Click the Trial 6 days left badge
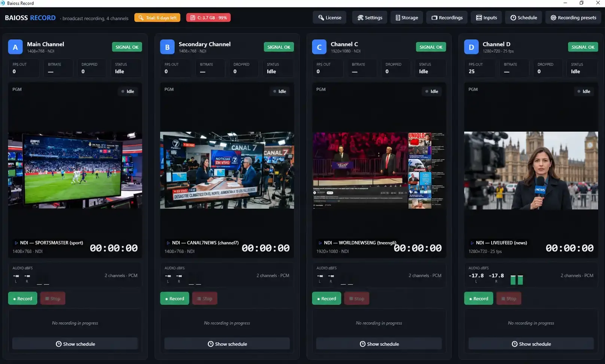 pos(157,18)
